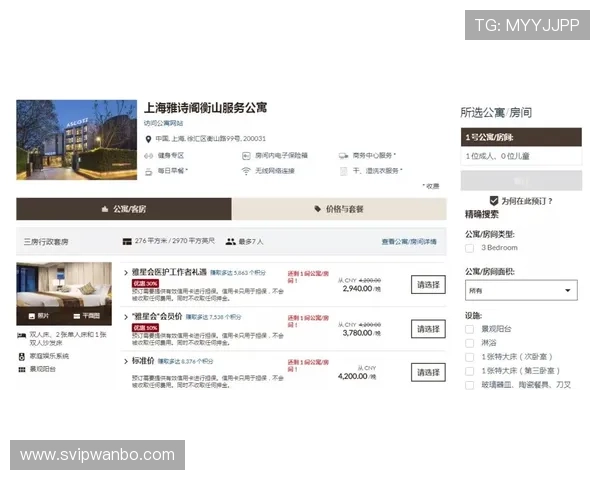
Task: Expand the 雅星会医护工作者礼遇 rate details
Action: pos(126,273)
